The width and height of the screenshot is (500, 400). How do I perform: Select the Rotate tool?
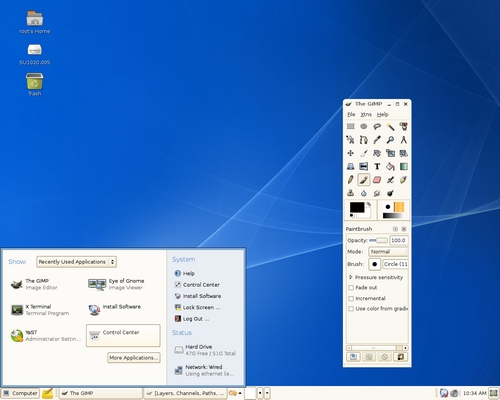tap(377, 153)
